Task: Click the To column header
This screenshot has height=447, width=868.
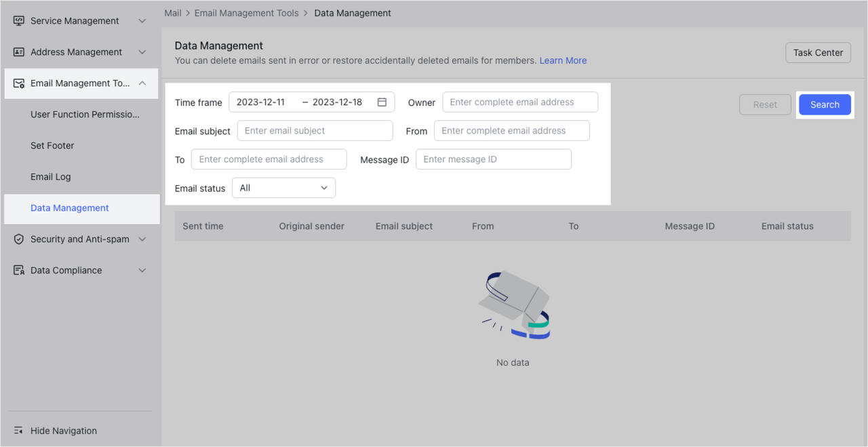Action: (574, 226)
